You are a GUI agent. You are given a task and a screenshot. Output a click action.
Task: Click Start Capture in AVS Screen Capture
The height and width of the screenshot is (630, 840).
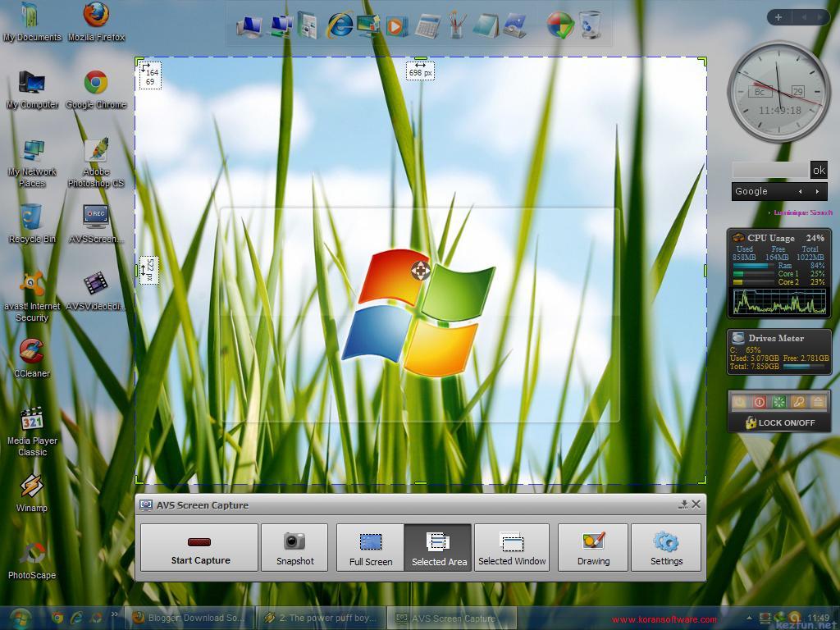coord(199,547)
